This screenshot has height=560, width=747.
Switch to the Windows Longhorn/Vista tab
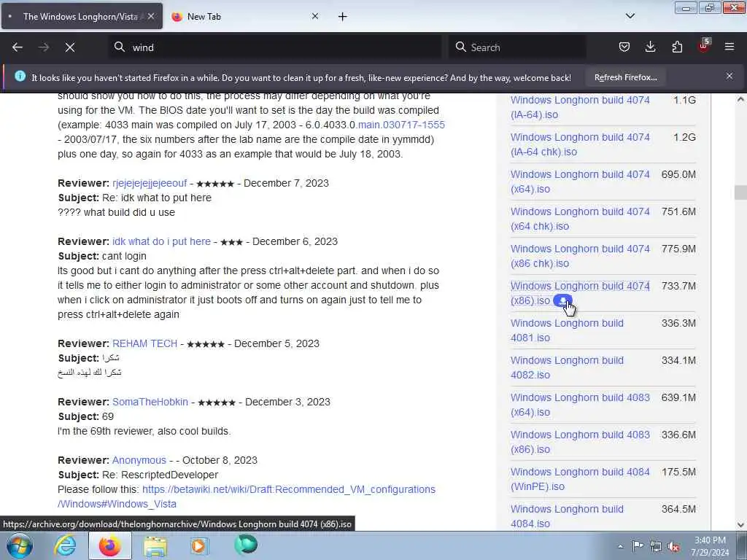pyautogui.click(x=82, y=16)
